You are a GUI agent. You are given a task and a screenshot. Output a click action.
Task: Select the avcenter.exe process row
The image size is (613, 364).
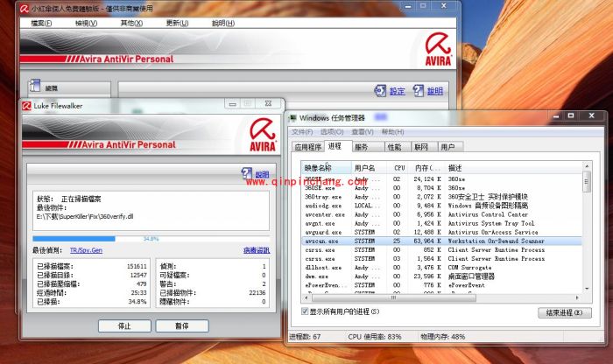(x=441, y=214)
